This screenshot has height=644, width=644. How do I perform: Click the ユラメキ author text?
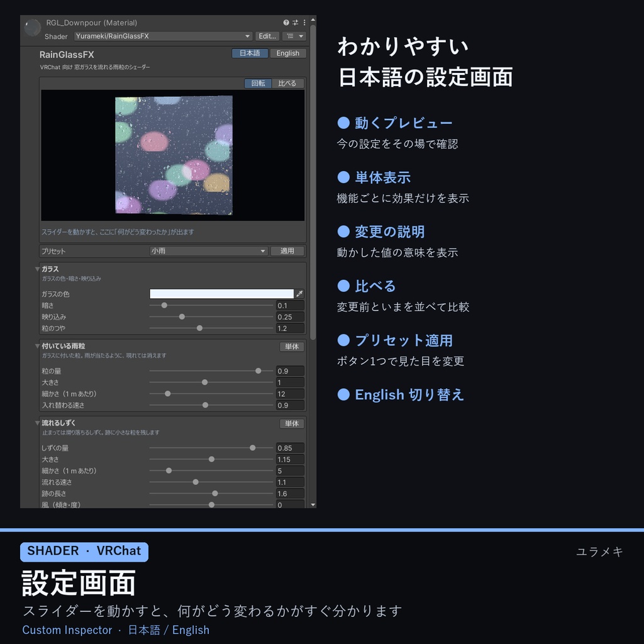(599, 552)
